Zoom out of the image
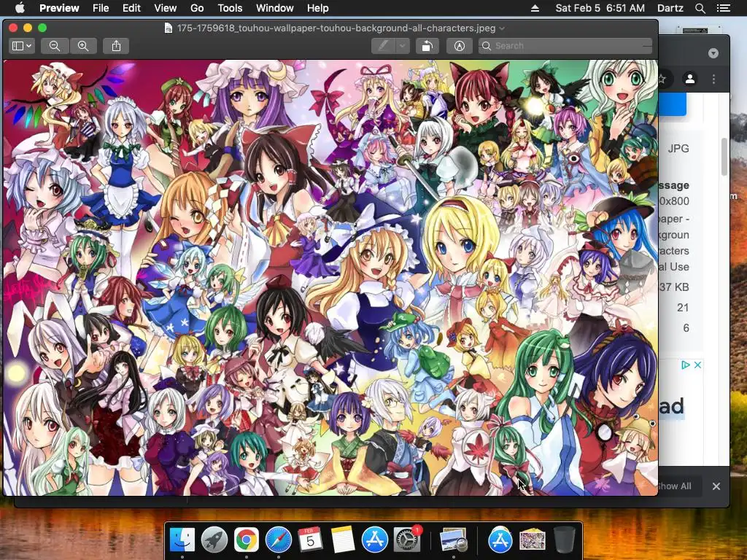 pyautogui.click(x=55, y=46)
